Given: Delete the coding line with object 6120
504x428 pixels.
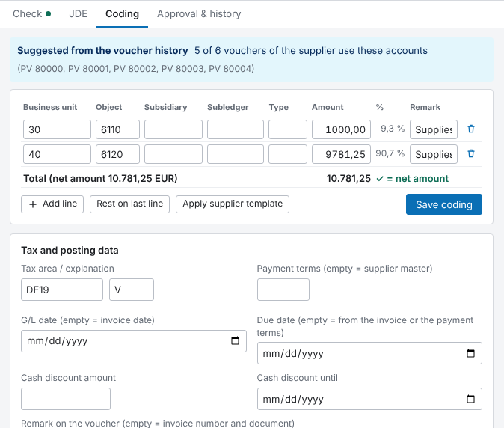Looking at the screenshot, I should [x=471, y=153].
